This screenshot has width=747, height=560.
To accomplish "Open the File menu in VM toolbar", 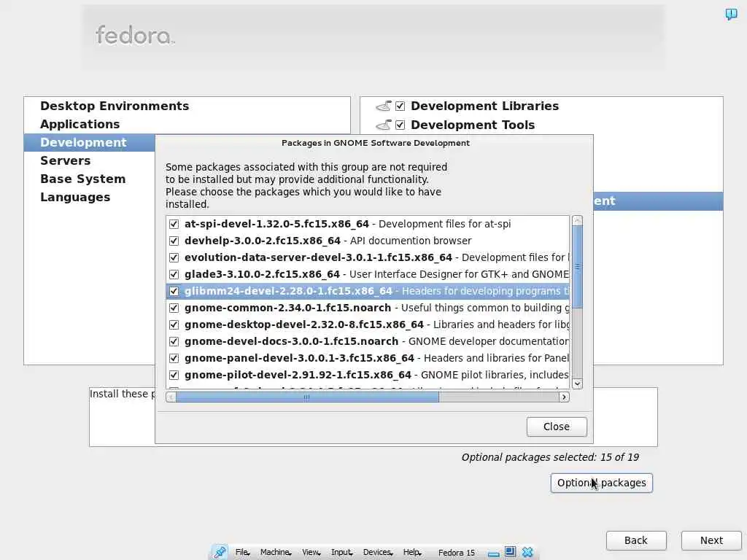I will click(242, 553).
